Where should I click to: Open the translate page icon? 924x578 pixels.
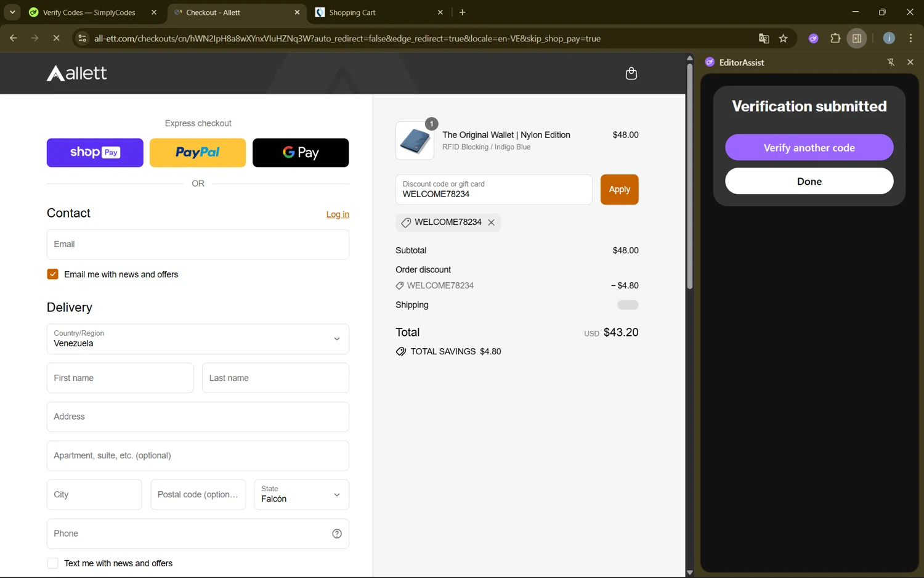[x=764, y=38]
